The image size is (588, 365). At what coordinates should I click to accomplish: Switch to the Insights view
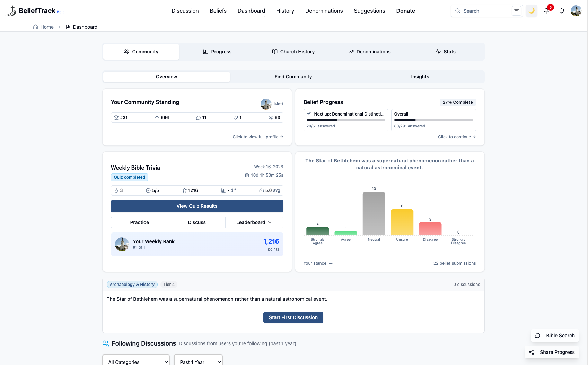click(x=420, y=77)
